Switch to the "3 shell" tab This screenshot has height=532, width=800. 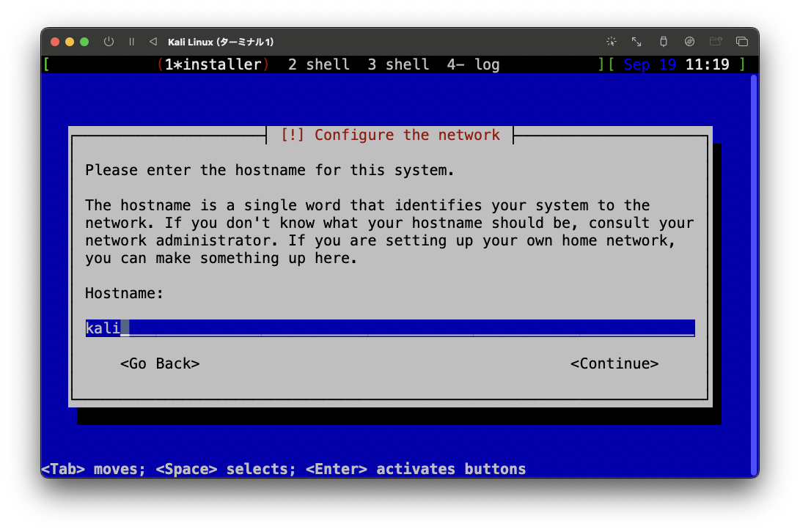398,64
